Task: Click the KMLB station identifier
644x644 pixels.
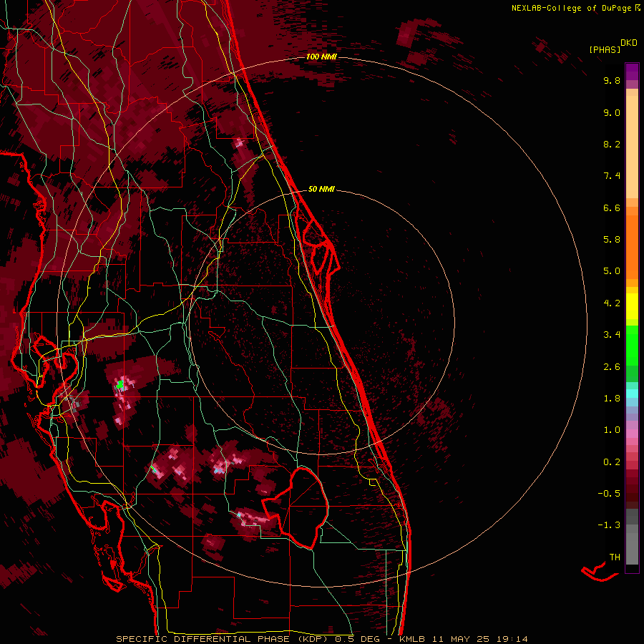Action: coord(412,639)
